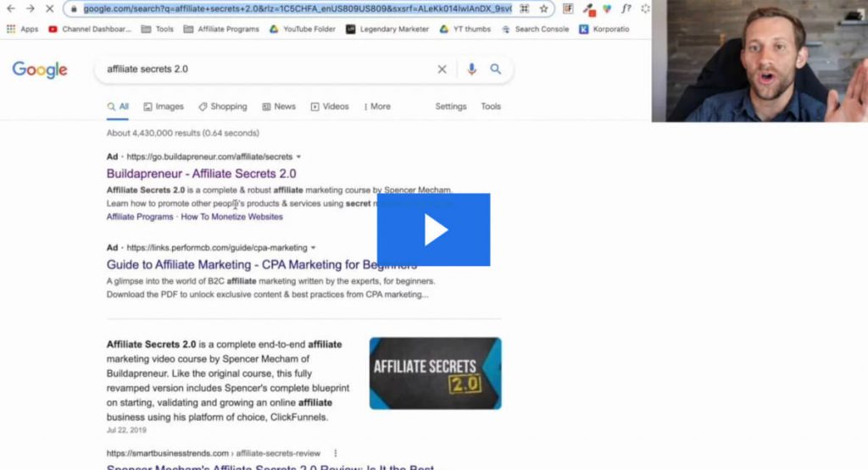
Task: Stop the page from loading
Action: click(49, 8)
